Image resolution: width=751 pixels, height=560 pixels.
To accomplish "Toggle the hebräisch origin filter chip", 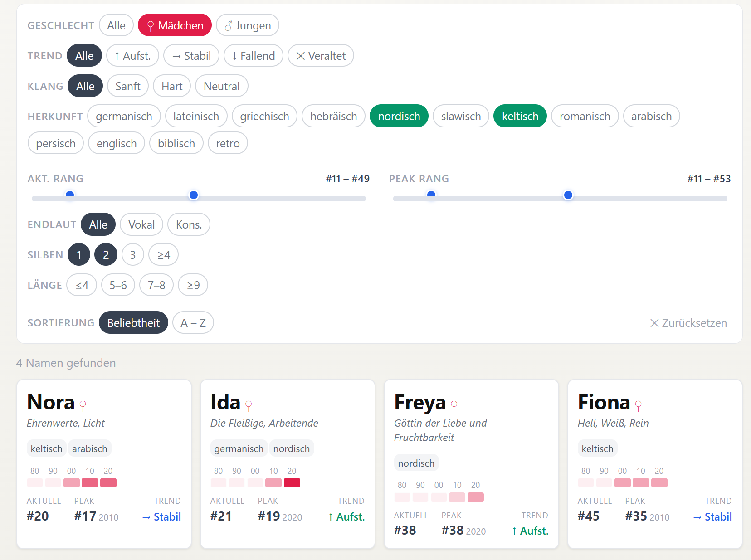I will point(334,117).
